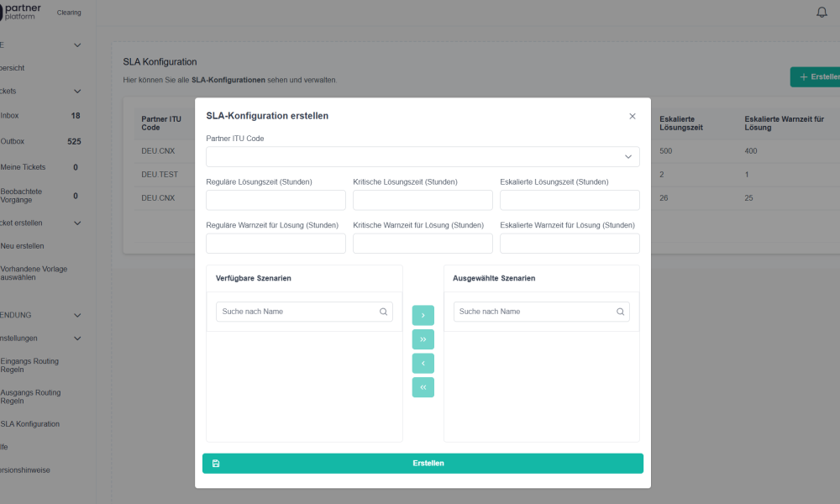Viewport: 840px width, 504px height.
Task: Move all scenarios left with double arrow
Action: point(423,387)
